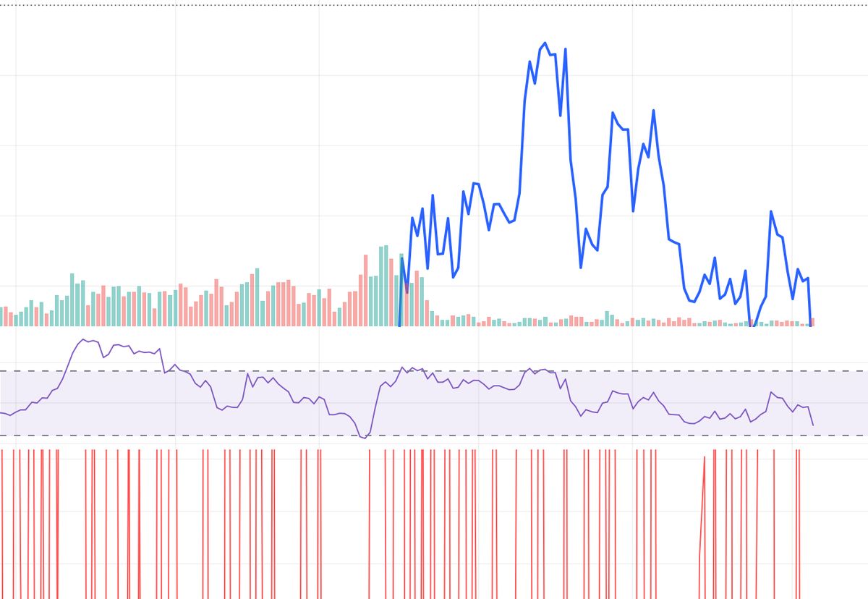Click the blue line's deep trough after highest peak
This screenshot has width=868, height=599.
click(581, 268)
